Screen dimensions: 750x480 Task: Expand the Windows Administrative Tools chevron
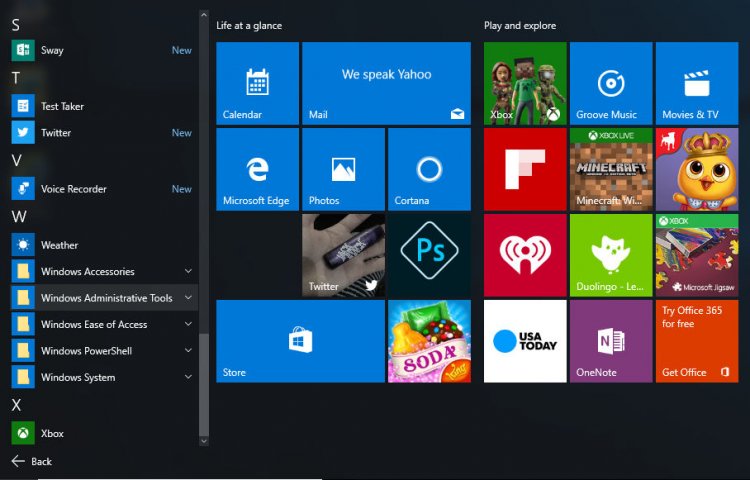pyautogui.click(x=188, y=297)
